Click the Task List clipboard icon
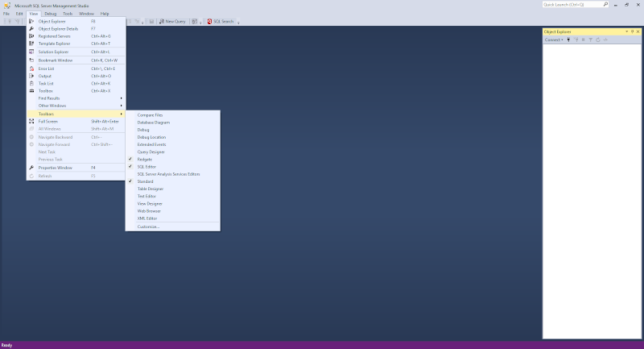644x349 pixels. tap(31, 84)
